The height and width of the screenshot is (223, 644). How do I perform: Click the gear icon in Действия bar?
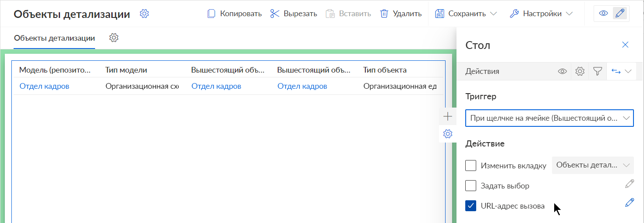tap(580, 71)
